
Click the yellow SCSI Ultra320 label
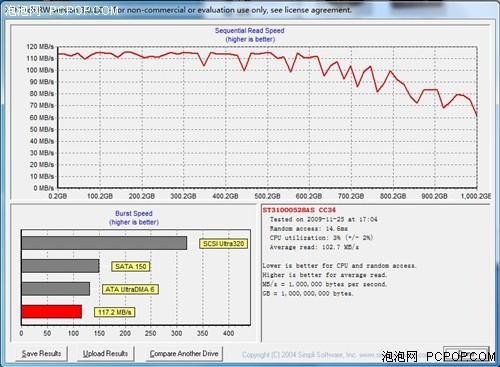223,244
